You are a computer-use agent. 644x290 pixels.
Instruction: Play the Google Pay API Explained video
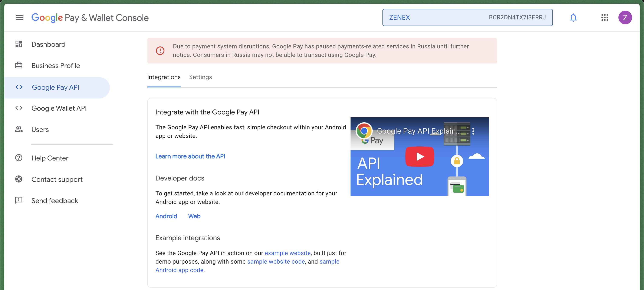(420, 157)
